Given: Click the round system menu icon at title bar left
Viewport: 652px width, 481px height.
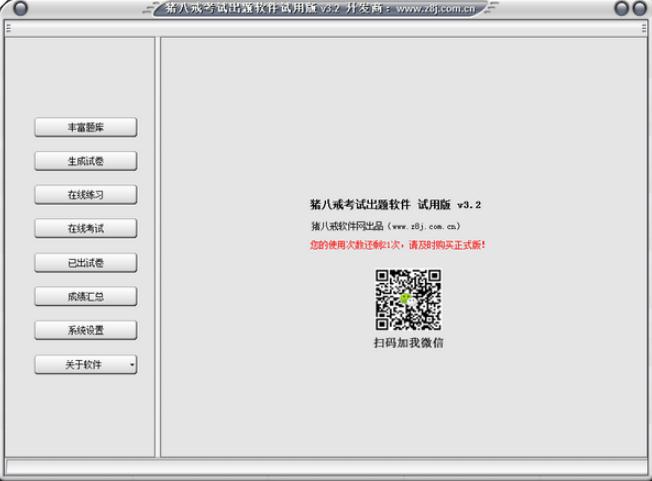Looking at the screenshot, I should click(x=20, y=8).
